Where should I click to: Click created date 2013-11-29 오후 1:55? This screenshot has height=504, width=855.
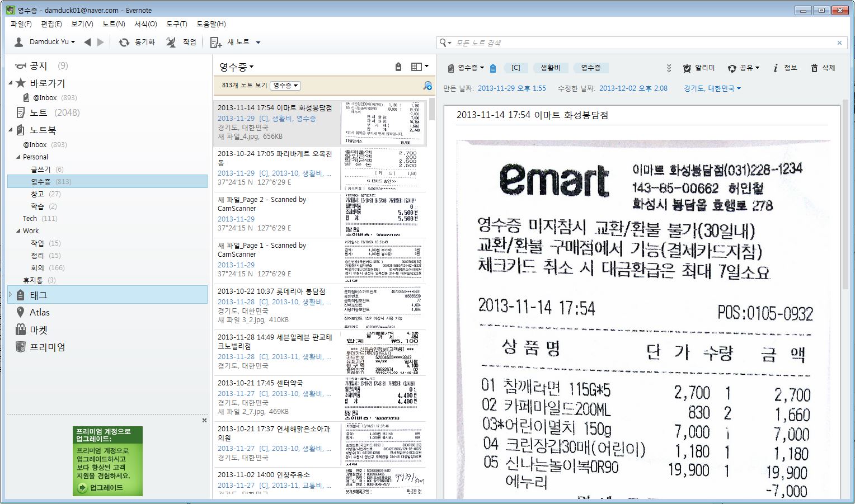[511, 88]
